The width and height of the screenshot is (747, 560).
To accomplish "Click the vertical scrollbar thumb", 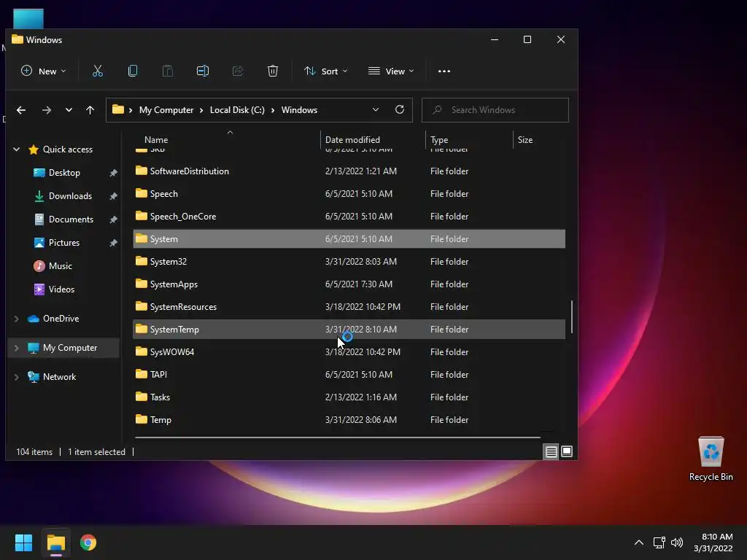I will tap(572, 316).
